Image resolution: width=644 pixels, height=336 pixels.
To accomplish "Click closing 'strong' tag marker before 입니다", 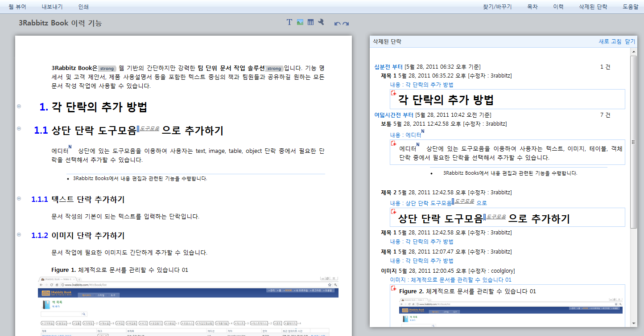I will [274, 69].
